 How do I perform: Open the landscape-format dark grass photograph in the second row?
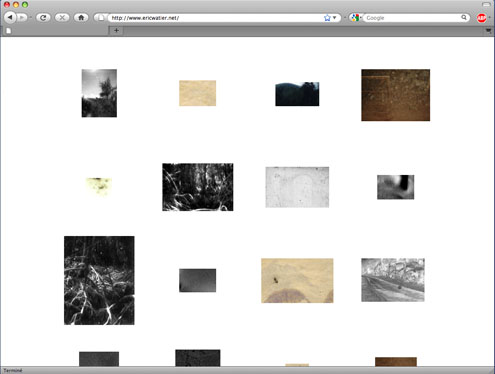[x=198, y=187]
